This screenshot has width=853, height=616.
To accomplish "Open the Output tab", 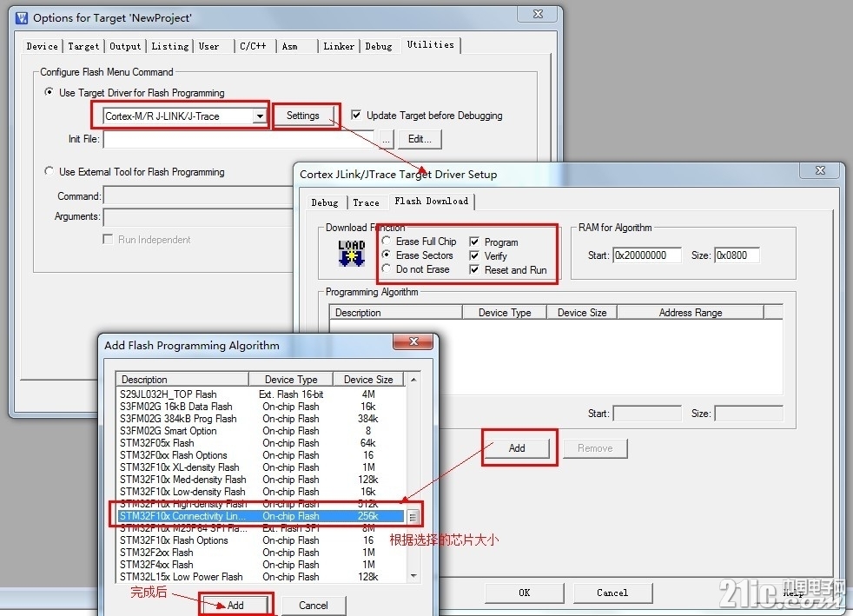I will pyautogui.click(x=125, y=46).
